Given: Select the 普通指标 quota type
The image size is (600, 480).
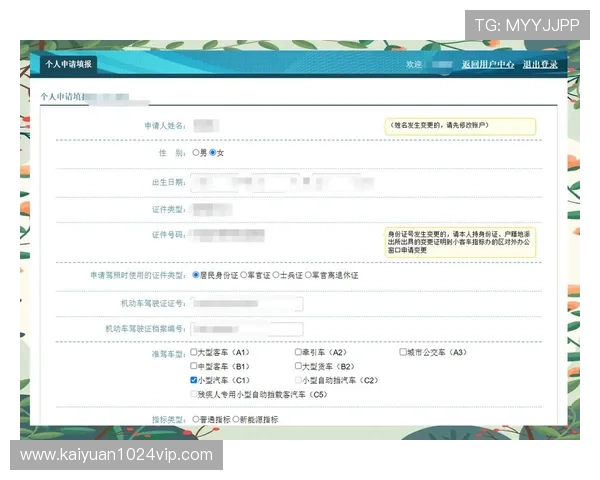Looking at the screenshot, I should (196, 420).
